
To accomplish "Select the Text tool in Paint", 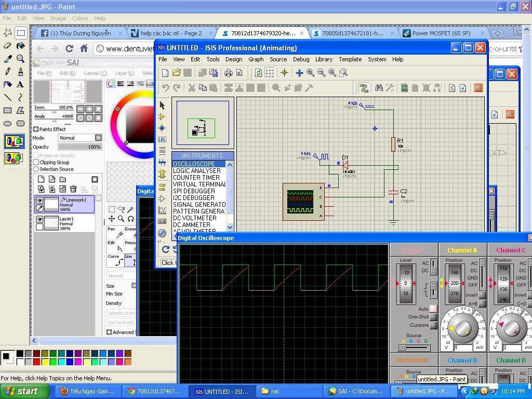I will click(x=20, y=85).
